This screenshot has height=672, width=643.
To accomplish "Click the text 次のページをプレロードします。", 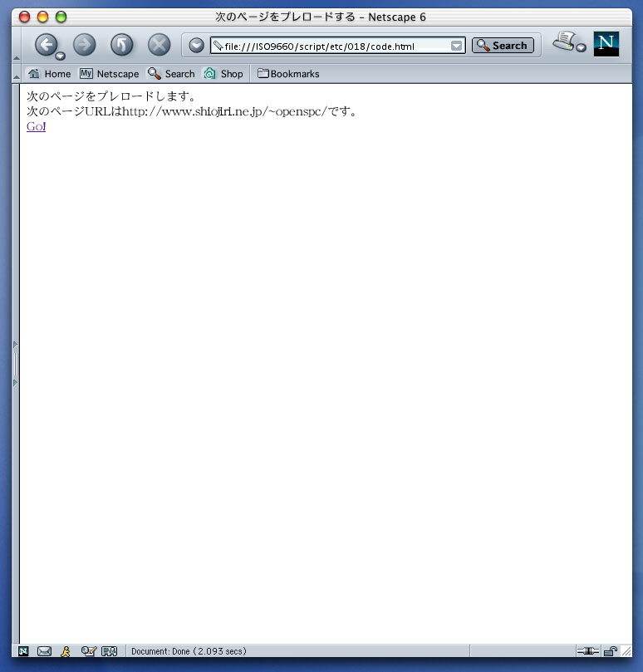I will point(111,96).
